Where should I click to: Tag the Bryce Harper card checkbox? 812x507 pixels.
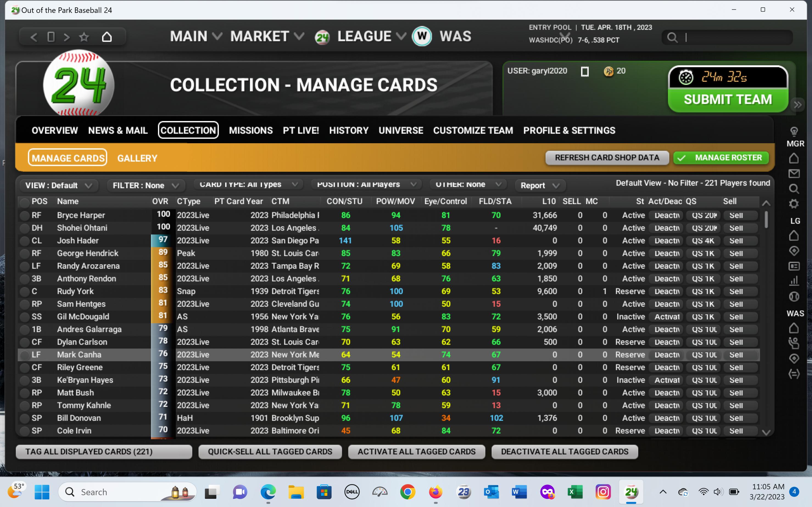[x=24, y=216]
